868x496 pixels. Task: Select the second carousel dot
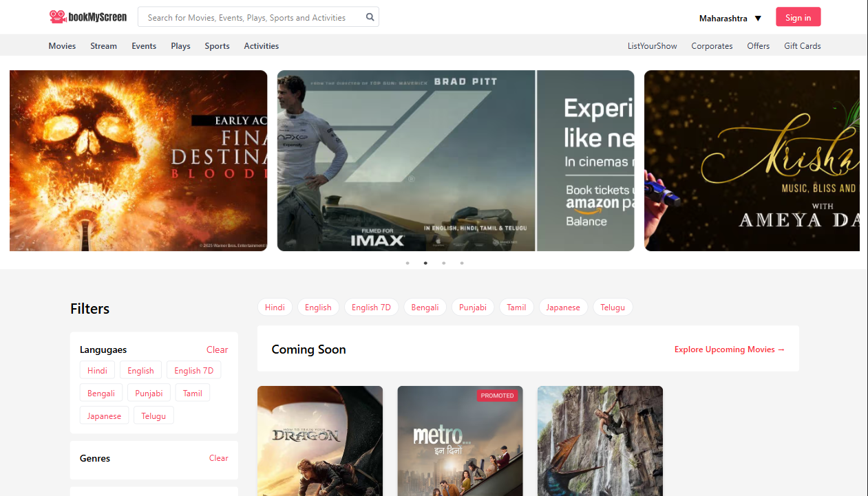pyautogui.click(x=425, y=263)
